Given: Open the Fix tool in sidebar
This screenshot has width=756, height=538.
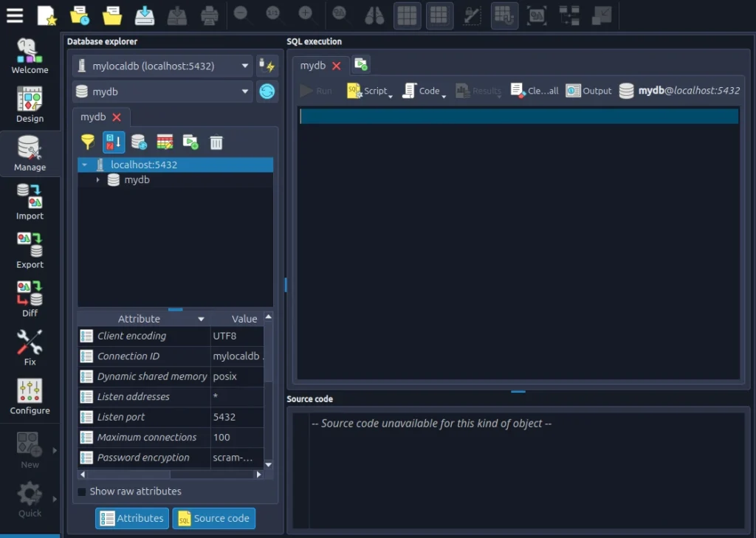Looking at the screenshot, I should (30, 346).
